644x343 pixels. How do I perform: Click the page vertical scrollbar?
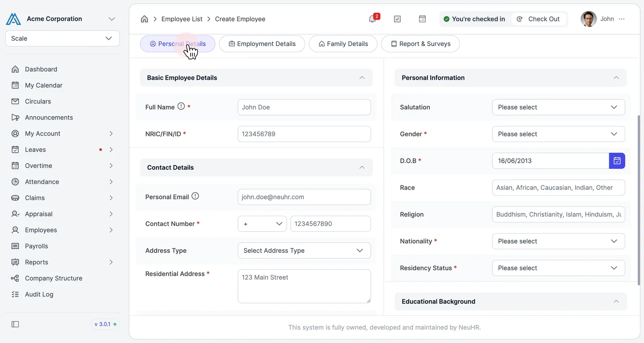pos(639,200)
